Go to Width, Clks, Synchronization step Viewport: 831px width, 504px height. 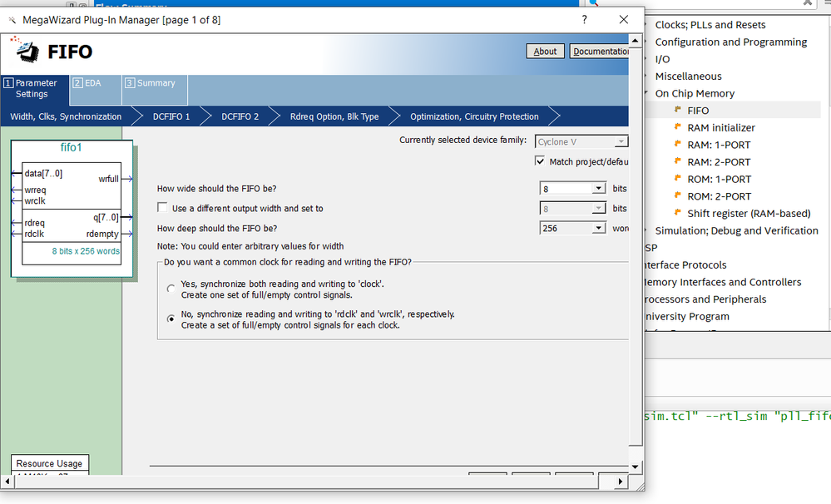(66, 116)
